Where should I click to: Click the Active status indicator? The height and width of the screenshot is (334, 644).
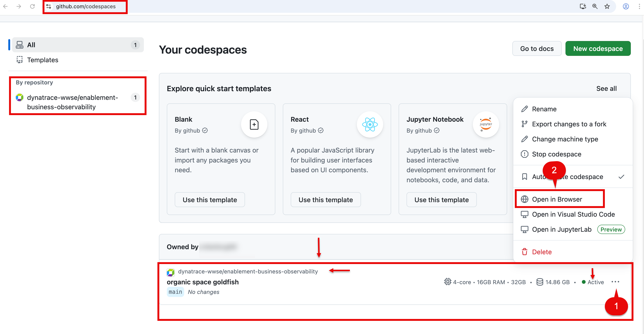(x=593, y=282)
